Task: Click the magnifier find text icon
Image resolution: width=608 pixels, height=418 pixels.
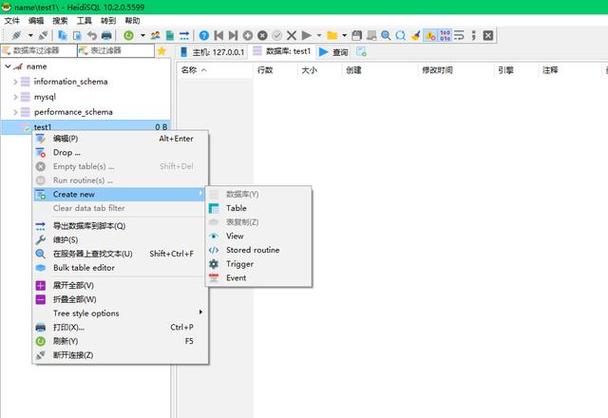Action: (x=386, y=36)
